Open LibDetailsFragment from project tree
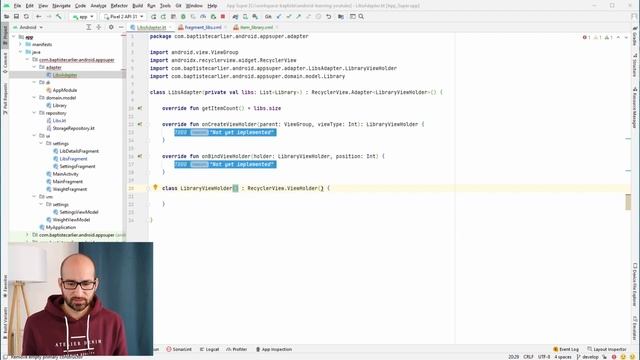Screen dimensions: 640x360 coord(79,151)
